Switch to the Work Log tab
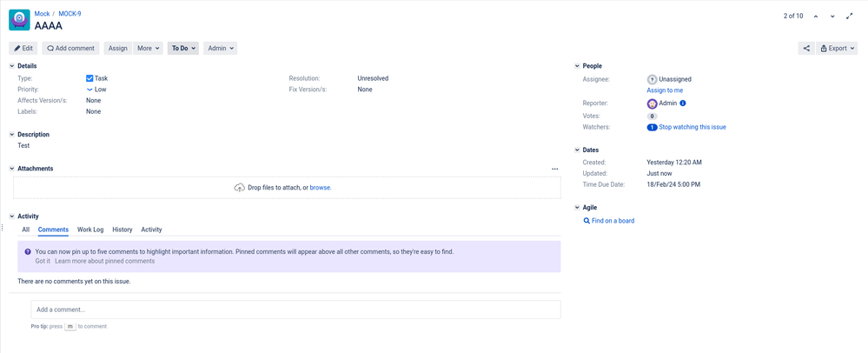The height and width of the screenshot is (353, 868). [90, 230]
